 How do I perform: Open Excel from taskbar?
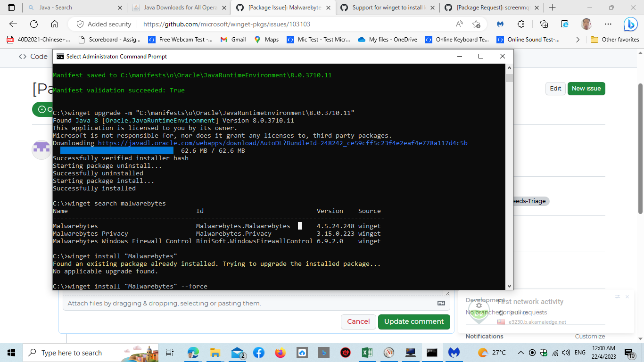point(367,353)
